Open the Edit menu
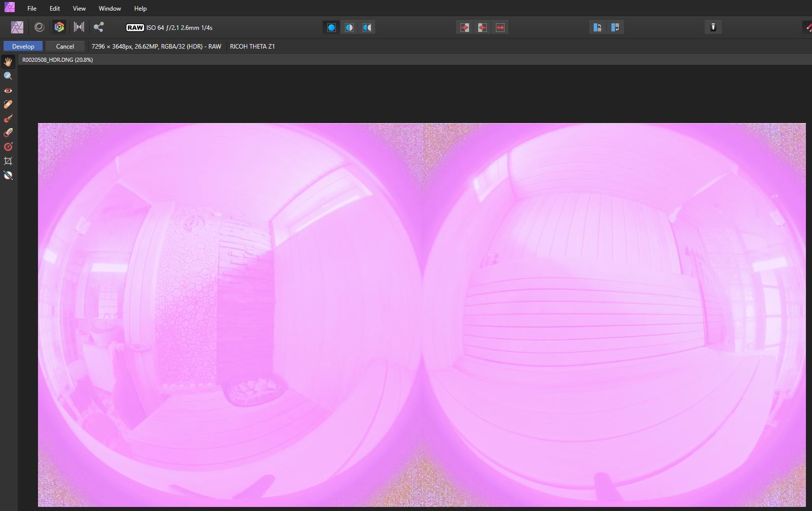The height and width of the screenshot is (511, 812). [x=55, y=8]
